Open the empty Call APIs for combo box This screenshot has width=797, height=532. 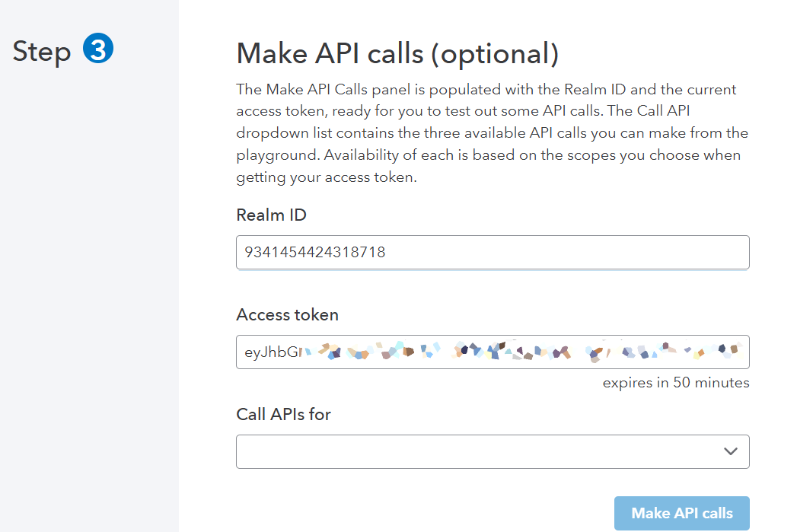click(480, 451)
